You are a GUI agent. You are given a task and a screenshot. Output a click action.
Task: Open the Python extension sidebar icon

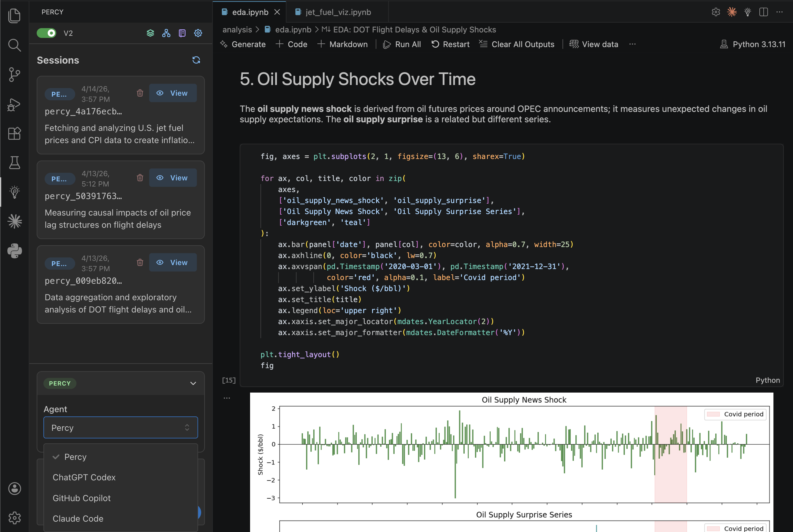point(14,251)
